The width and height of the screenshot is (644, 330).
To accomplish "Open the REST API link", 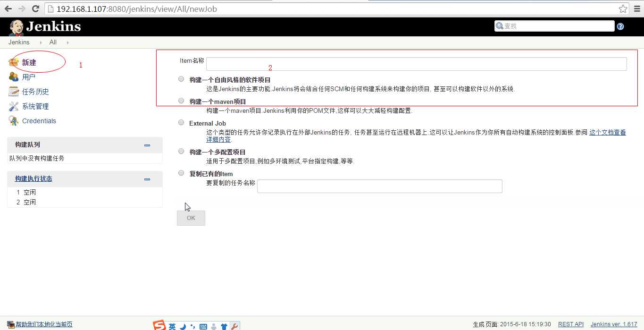I will 571,324.
